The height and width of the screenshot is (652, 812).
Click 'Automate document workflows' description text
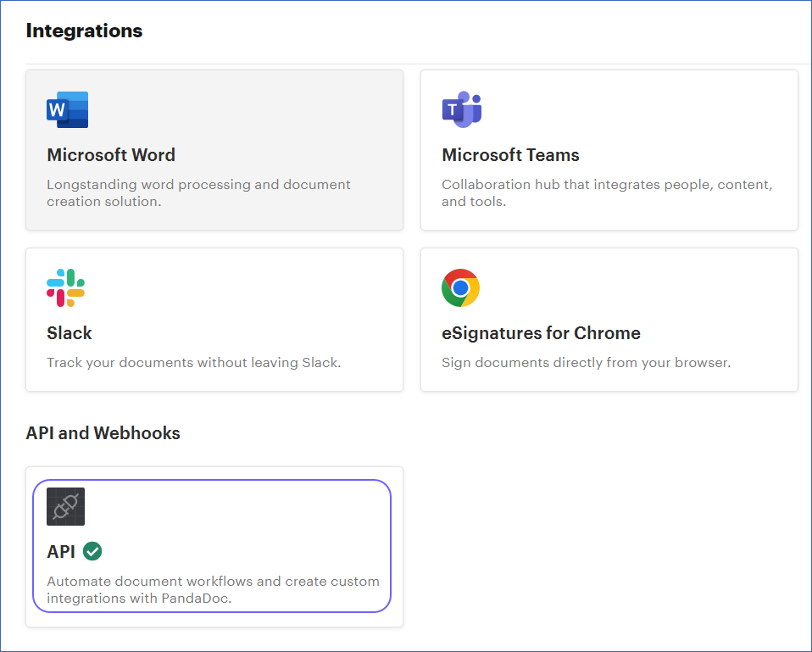(x=213, y=589)
